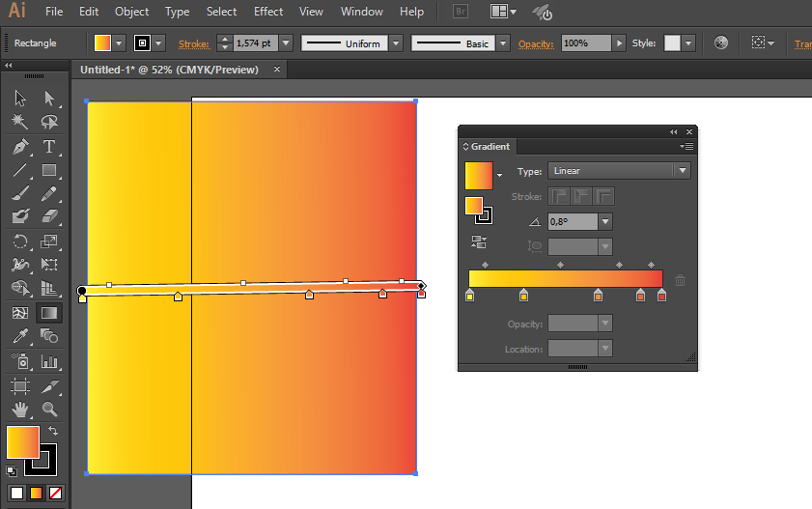Open the Window menu
Image resolution: width=812 pixels, height=509 pixels.
[x=361, y=12]
